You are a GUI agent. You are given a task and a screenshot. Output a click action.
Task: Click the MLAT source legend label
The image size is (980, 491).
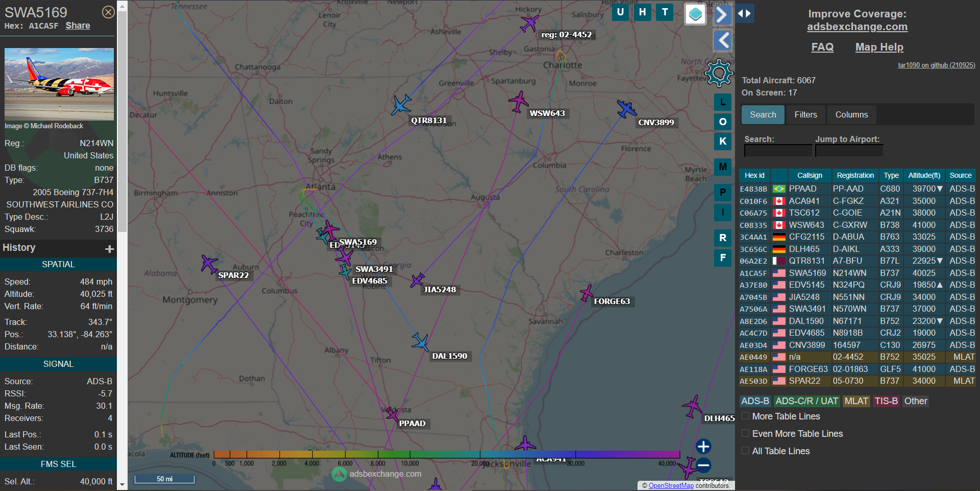pyautogui.click(x=856, y=401)
